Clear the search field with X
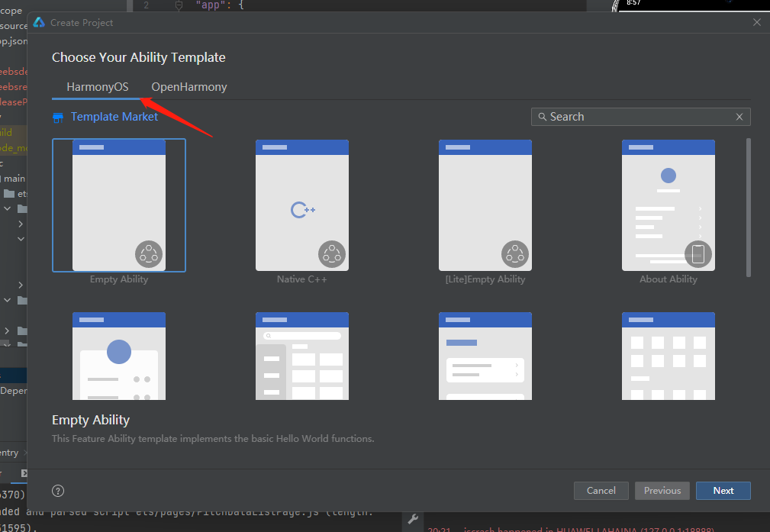The width and height of the screenshot is (770, 532). coord(739,117)
